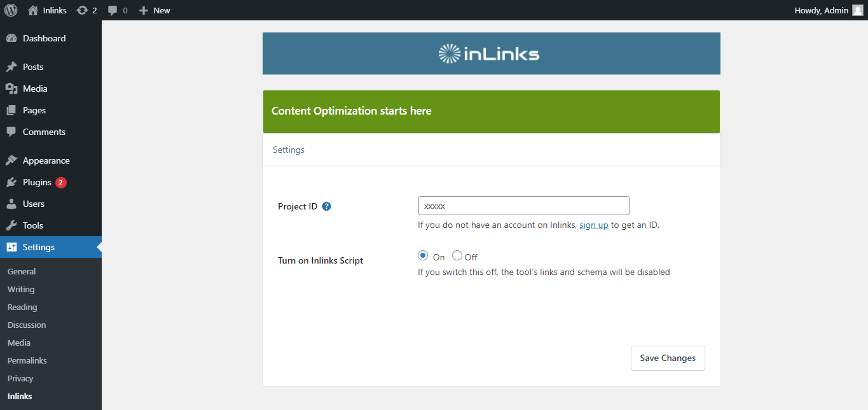Open Inlinks settings submenu
This screenshot has width=868, height=410.
[x=20, y=396]
